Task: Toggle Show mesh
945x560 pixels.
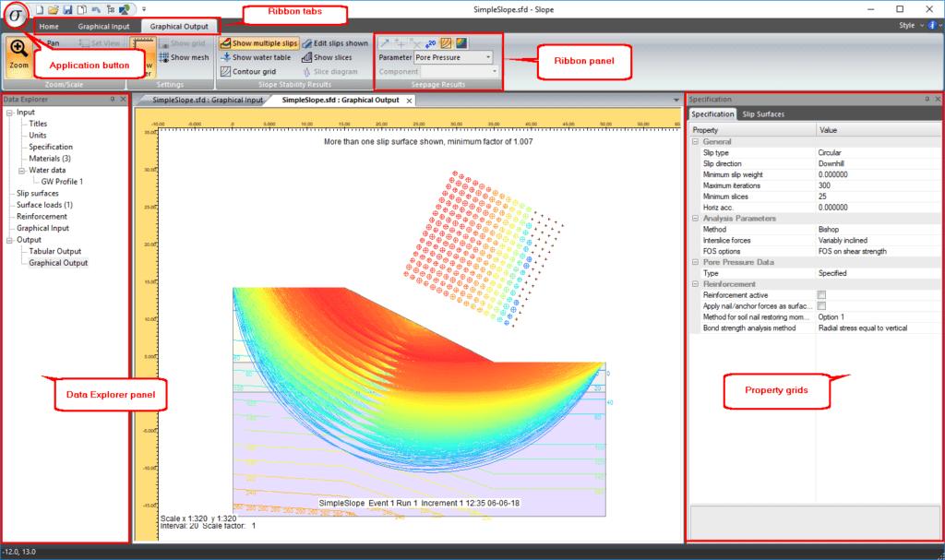Action: point(184,57)
